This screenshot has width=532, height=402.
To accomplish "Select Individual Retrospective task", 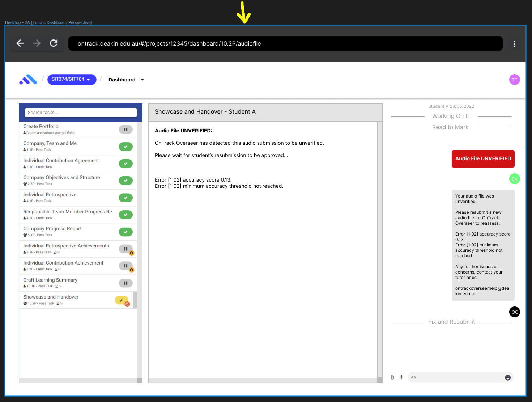I will (50, 195).
